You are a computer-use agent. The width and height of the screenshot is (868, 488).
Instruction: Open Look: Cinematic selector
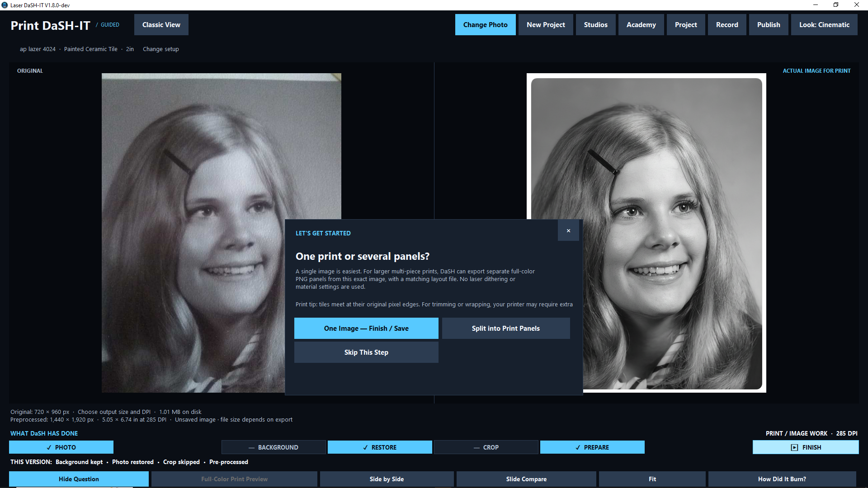tap(824, 25)
